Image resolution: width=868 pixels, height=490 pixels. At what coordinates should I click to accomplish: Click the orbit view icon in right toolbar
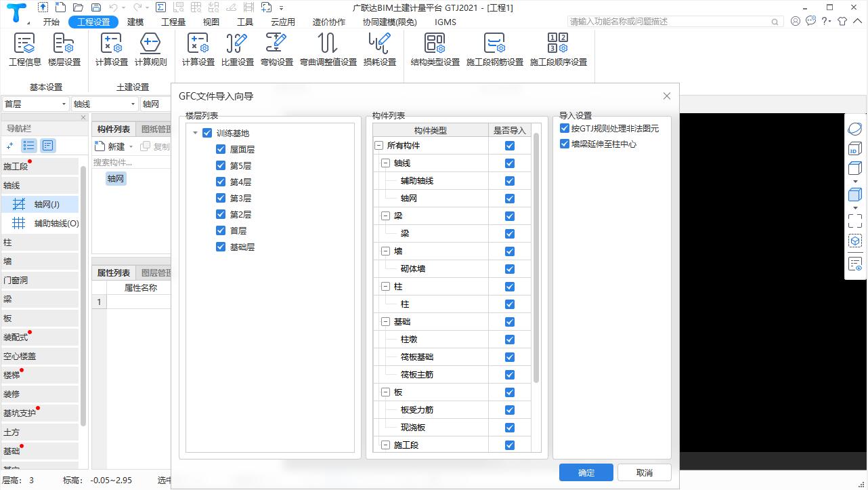(x=855, y=129)
